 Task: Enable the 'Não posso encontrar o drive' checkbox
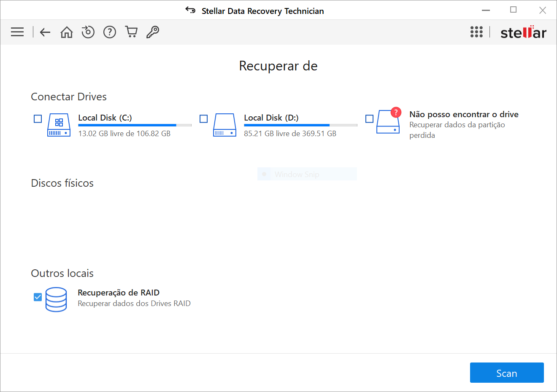(370, 119)
